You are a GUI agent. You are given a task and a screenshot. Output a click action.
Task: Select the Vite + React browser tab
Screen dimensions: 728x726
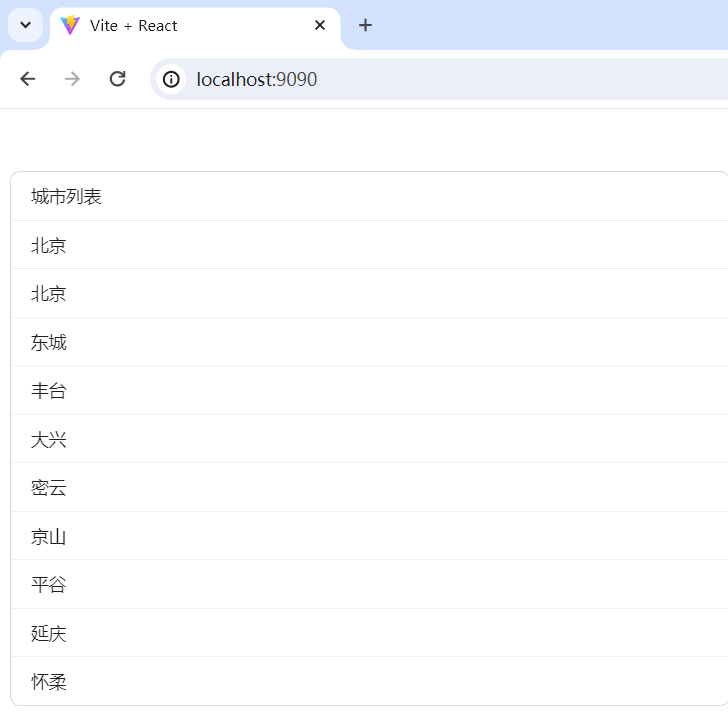coord(195,27)
